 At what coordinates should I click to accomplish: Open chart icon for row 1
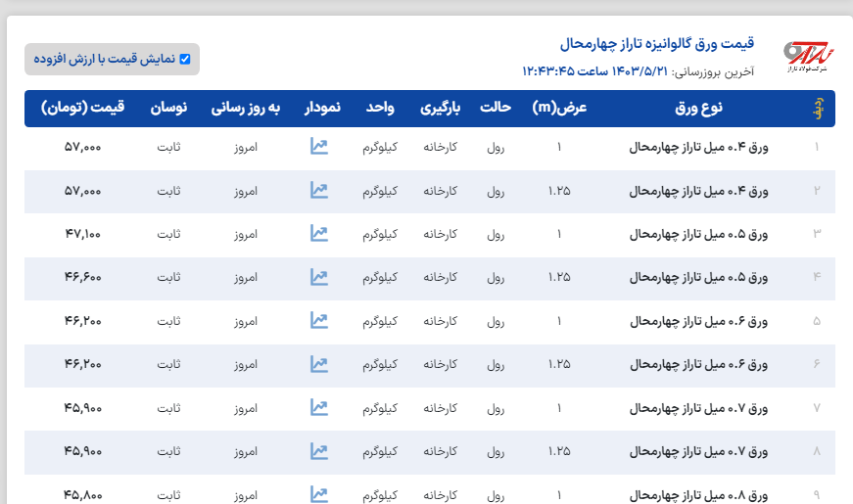click(318, 147)
